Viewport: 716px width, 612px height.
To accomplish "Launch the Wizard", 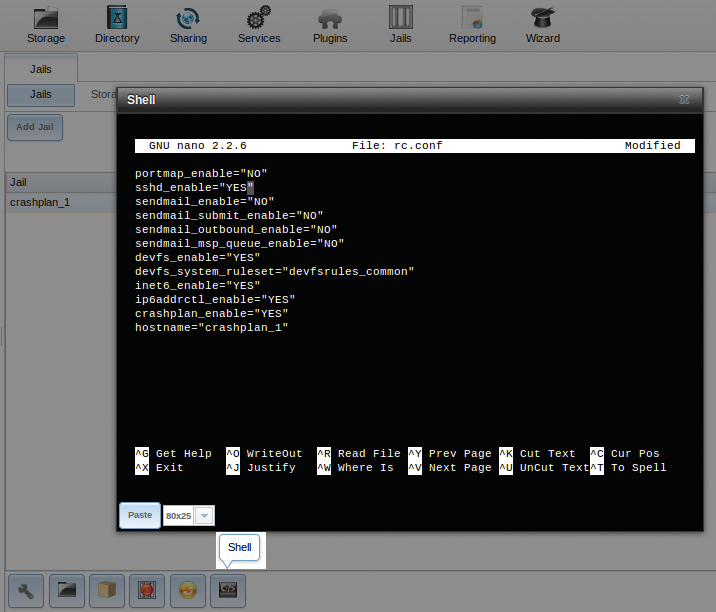I will (542, 25).
